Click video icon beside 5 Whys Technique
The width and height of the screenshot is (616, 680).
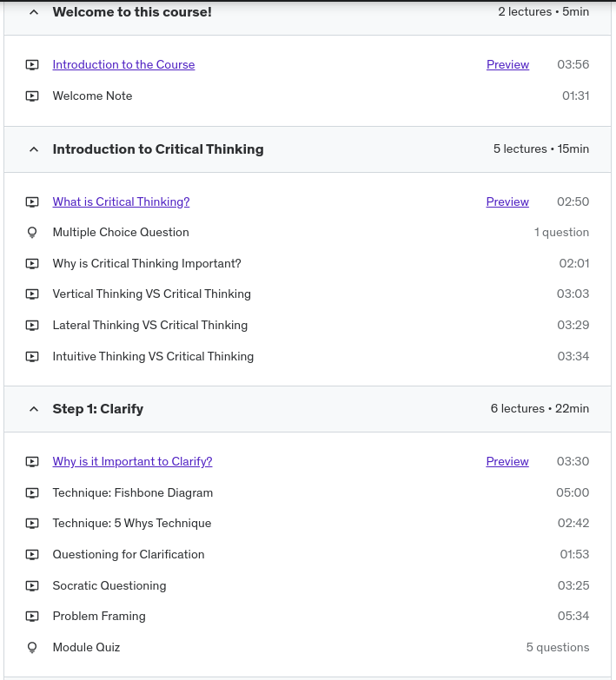32,524
